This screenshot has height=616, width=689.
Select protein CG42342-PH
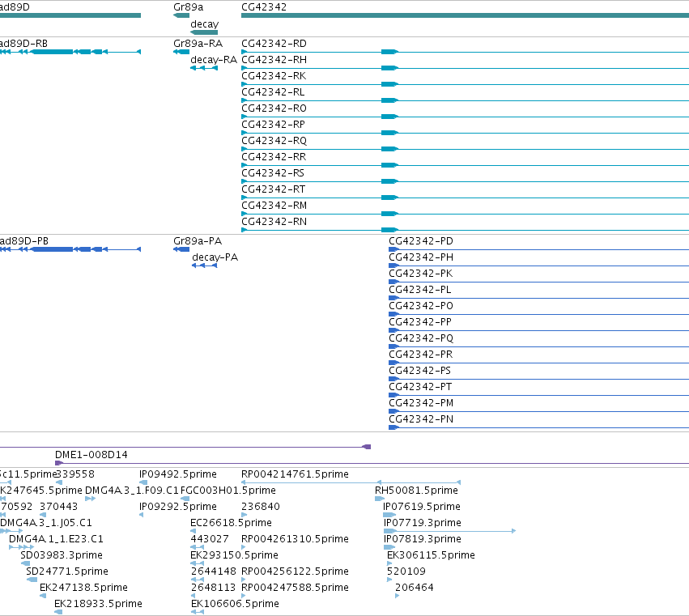[421, 257]
